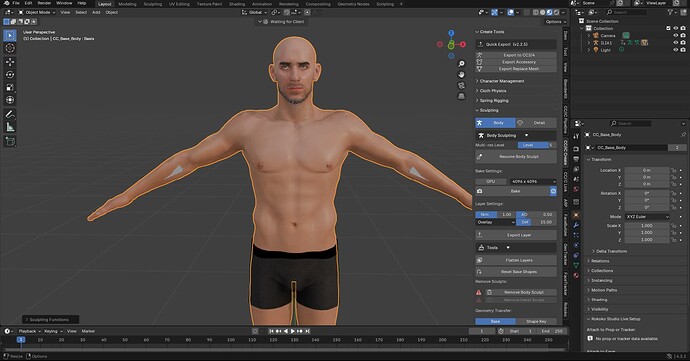Switch perspective/orthographic grid icon
This screenshot has width=690, height=361.
(x=461, y=96)
